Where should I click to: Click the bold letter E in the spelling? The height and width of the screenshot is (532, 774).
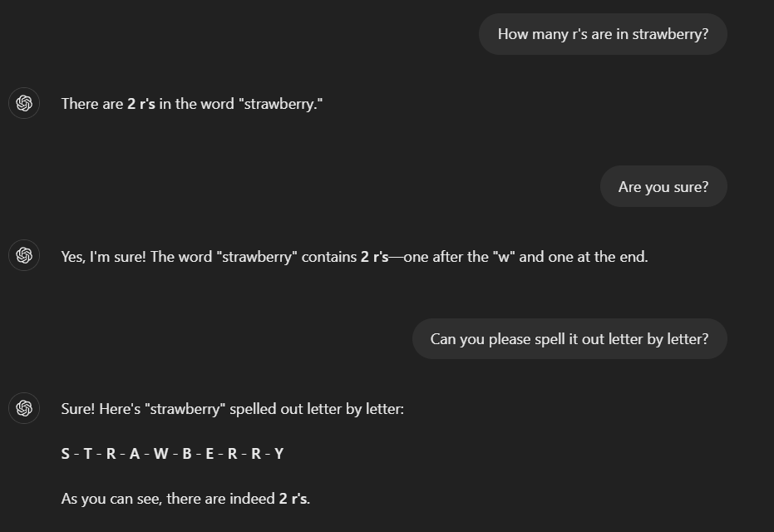coord(210,454)
